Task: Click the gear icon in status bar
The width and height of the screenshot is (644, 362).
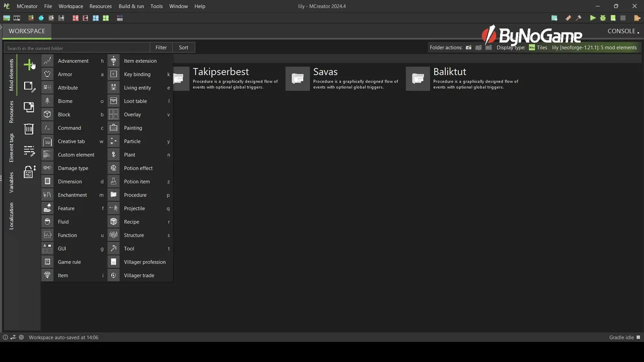Action: tap(21, 337)
